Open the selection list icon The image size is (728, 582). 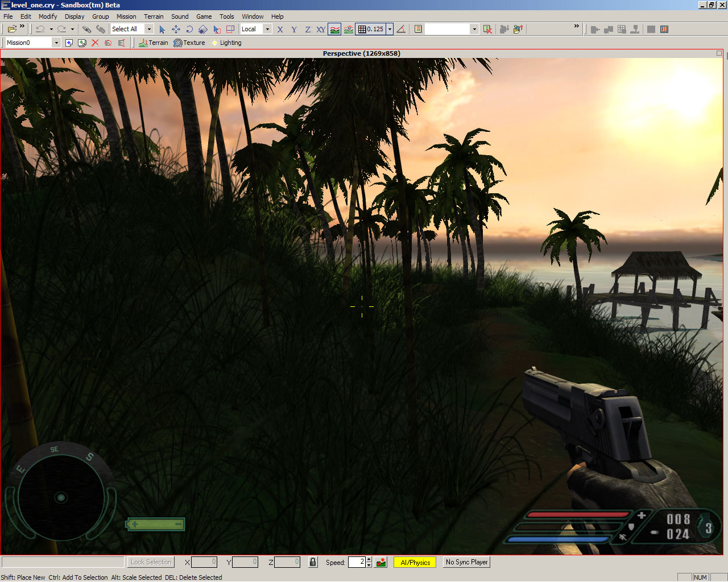point(418,29)
